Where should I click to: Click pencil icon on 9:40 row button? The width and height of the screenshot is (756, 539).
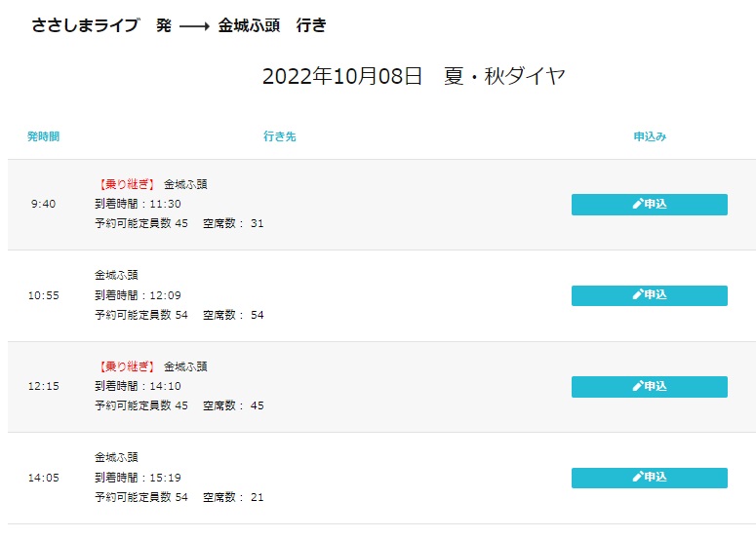(637, 205)
